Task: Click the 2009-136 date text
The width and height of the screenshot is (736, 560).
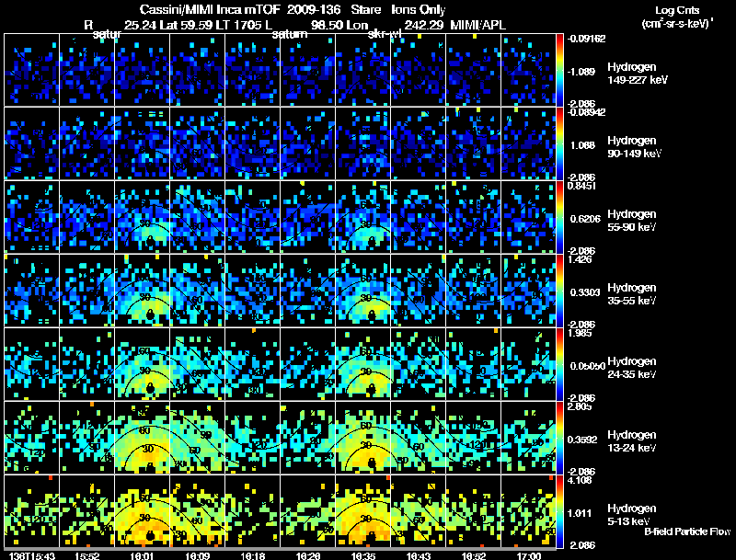Action: [314, 9]
